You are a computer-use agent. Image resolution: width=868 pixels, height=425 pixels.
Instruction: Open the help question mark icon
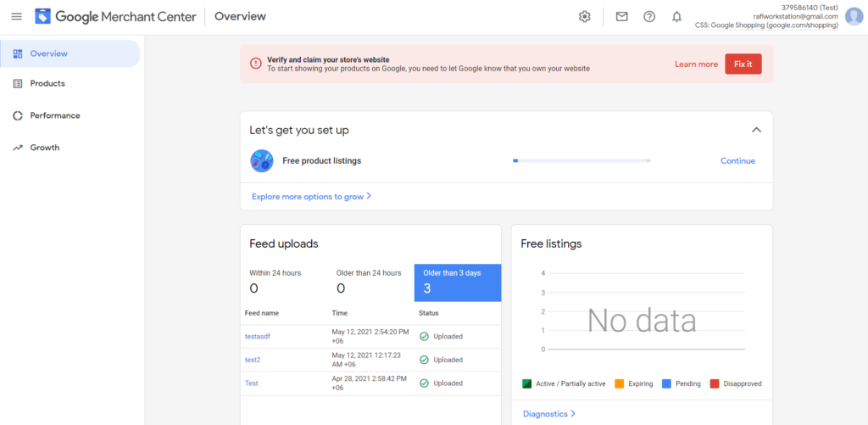(649, 17)
